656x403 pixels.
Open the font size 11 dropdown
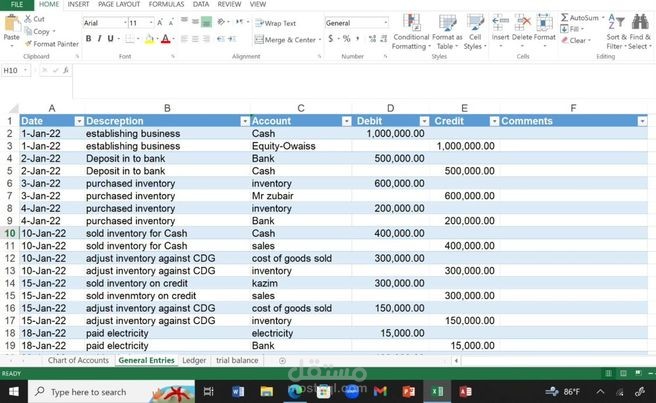pos(151,23)
